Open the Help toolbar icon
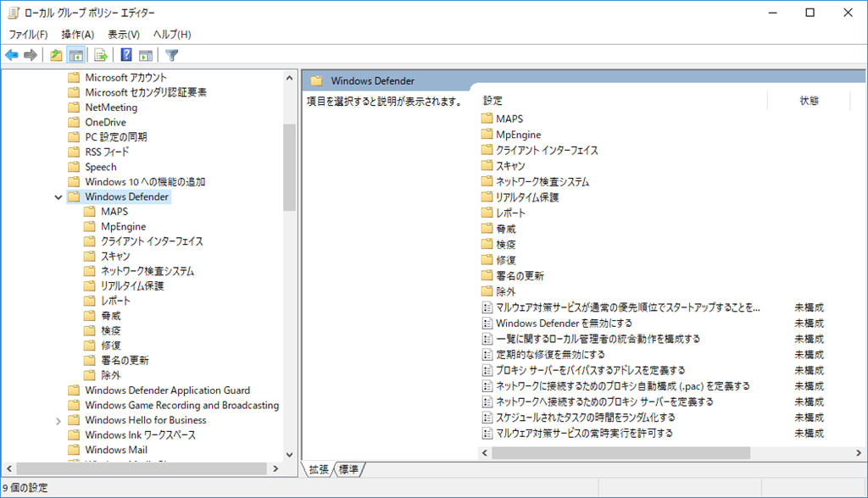This screenshot has height=498, width=868. point(126,55)
